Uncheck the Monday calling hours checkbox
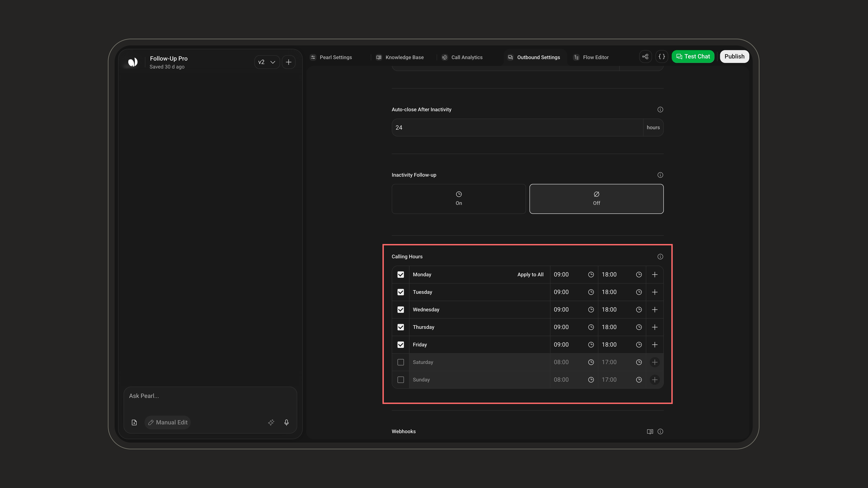This screenshot has height=488, width=868. click(401, 274)
